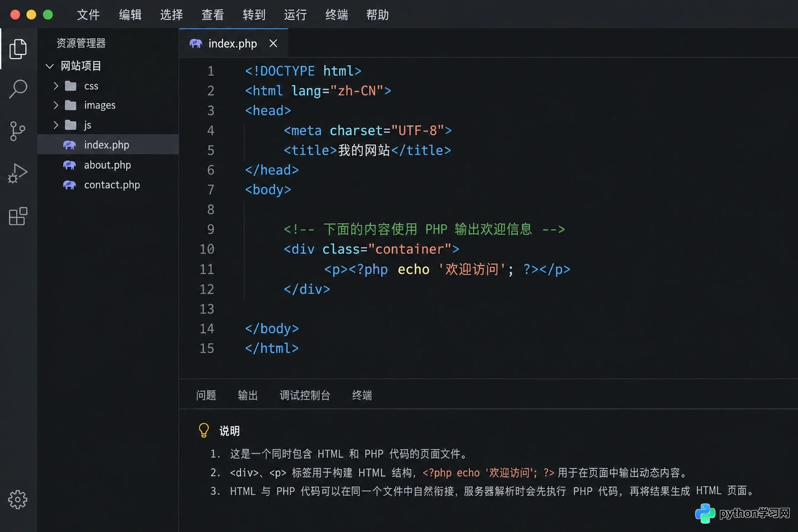Select the index.php editor tab
This screenshot has height=532, width=798.
tap(234, 43)
